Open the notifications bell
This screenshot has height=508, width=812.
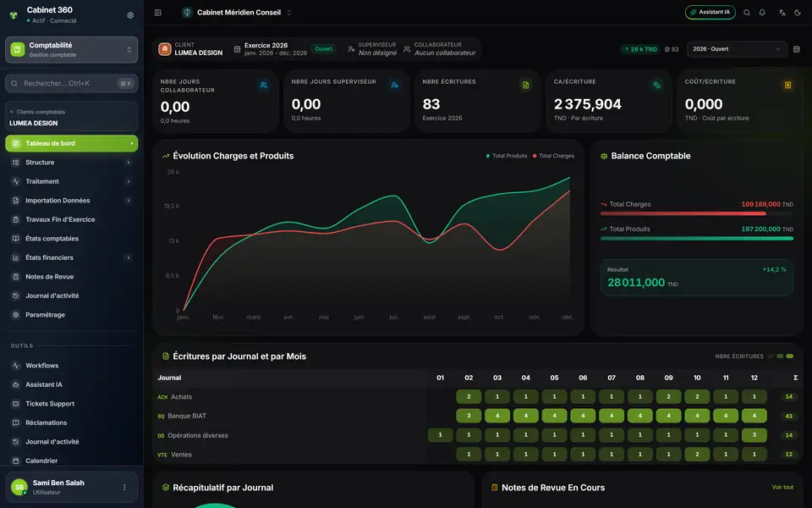tap(762, 13)
